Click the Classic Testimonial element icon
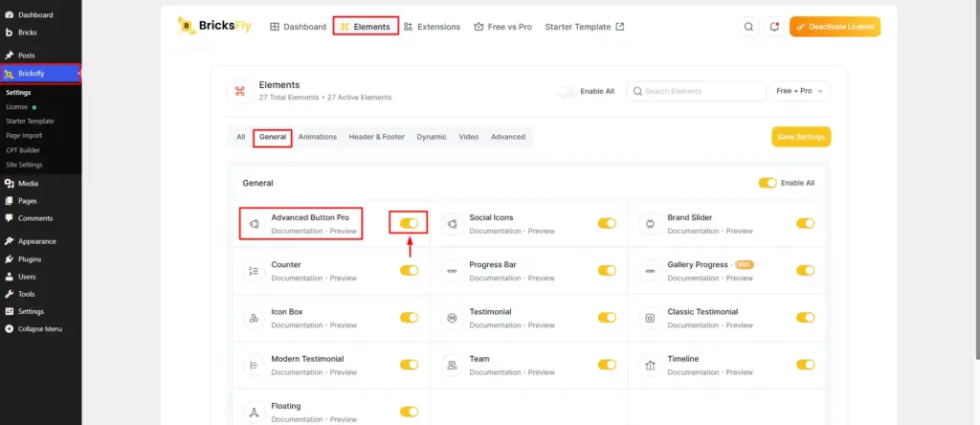 [650, 318]
